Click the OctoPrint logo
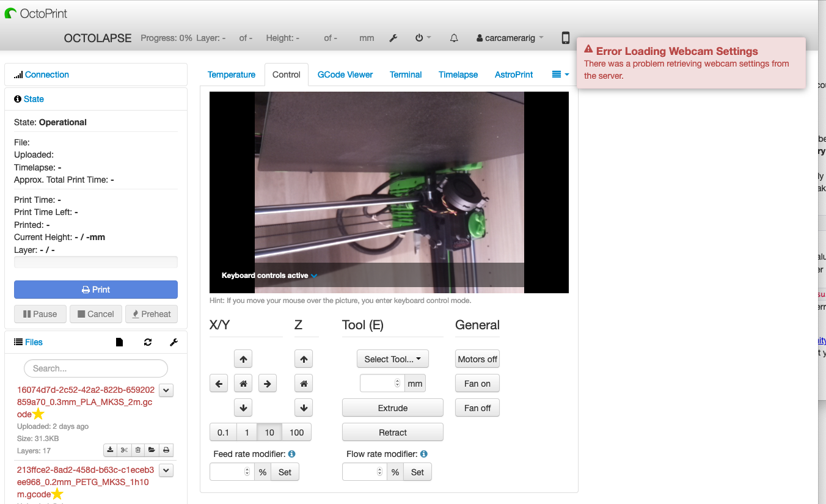826x504 pixels. click(x=36, y=13)
